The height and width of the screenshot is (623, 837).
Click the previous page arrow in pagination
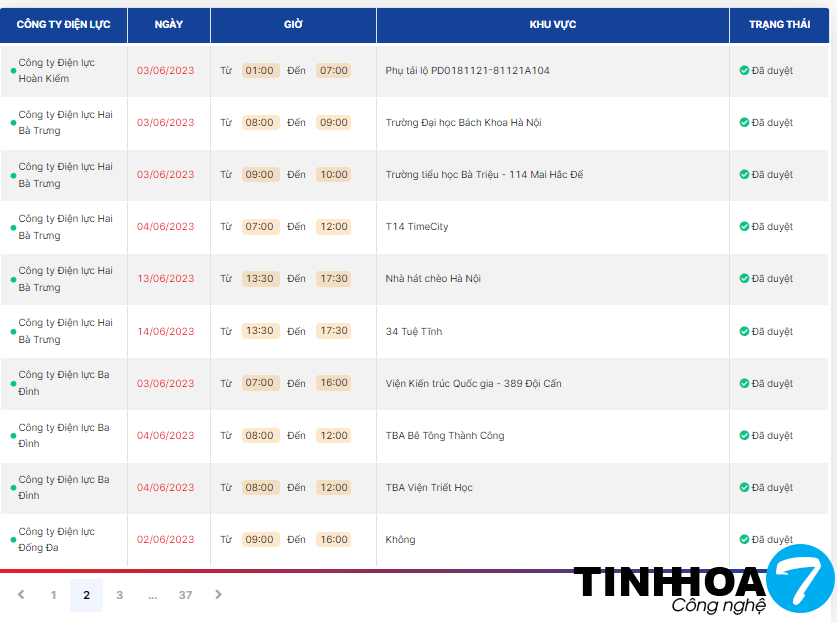(21, 595)
